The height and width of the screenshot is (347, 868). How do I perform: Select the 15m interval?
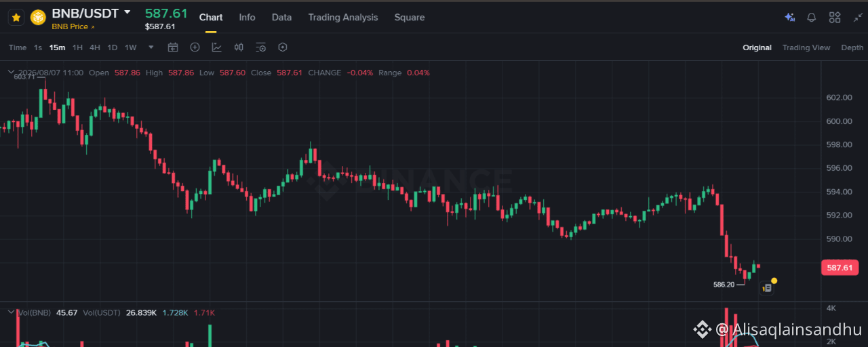[x=57, y=47]
